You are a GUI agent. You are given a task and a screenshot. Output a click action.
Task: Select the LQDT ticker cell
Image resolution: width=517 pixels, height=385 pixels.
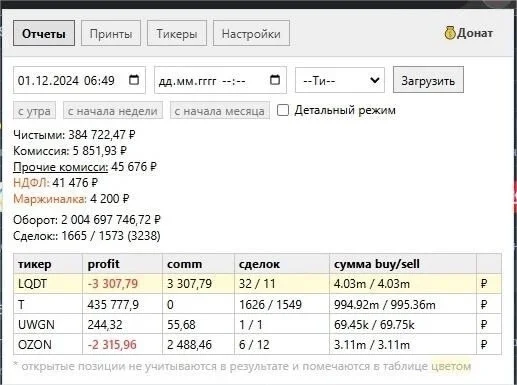pos(48,284)
